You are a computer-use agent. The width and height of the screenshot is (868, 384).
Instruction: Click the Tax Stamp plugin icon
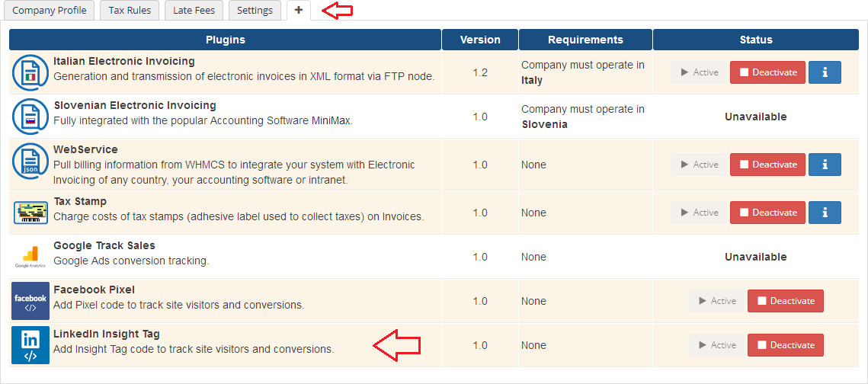[x=30, y=213]
